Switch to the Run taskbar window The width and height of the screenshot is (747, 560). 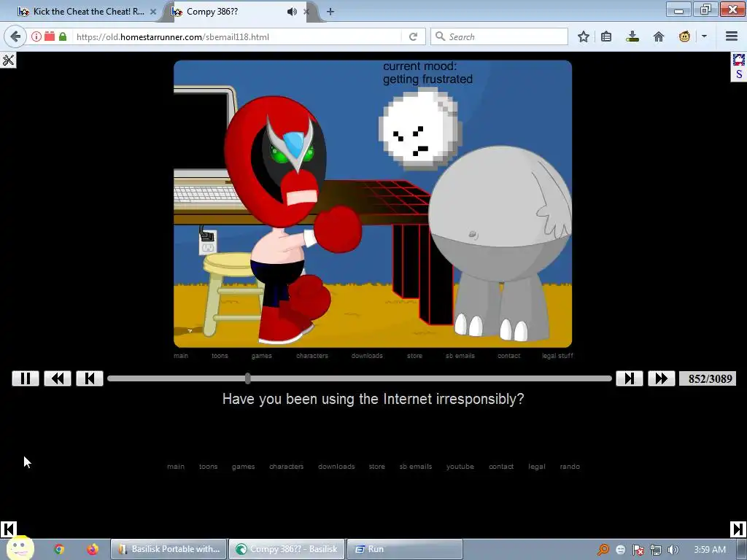[404, 549]
